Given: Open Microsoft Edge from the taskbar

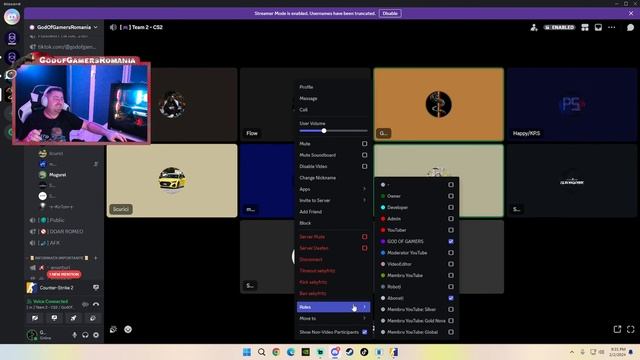Looking at the screenshot, I should coord(291,352).
